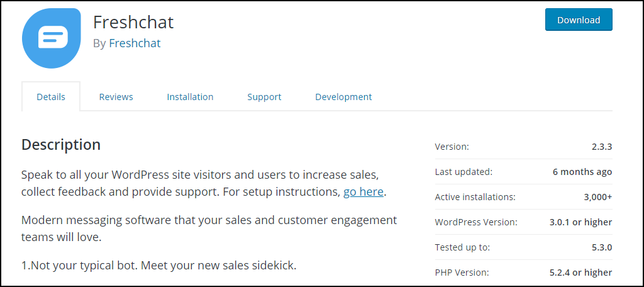Click the Freshchat plugin title heading
Screen dimensions: 644x287
(x=133, y=22)
